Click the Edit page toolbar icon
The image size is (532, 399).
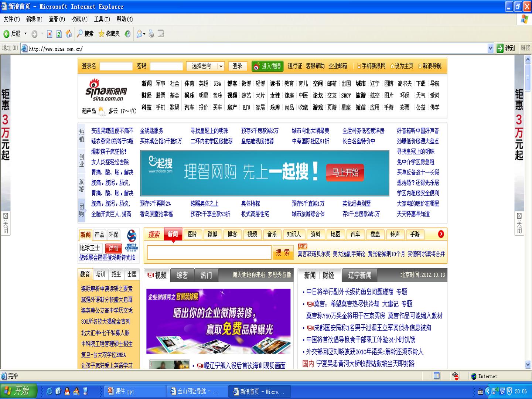[161, 34]
